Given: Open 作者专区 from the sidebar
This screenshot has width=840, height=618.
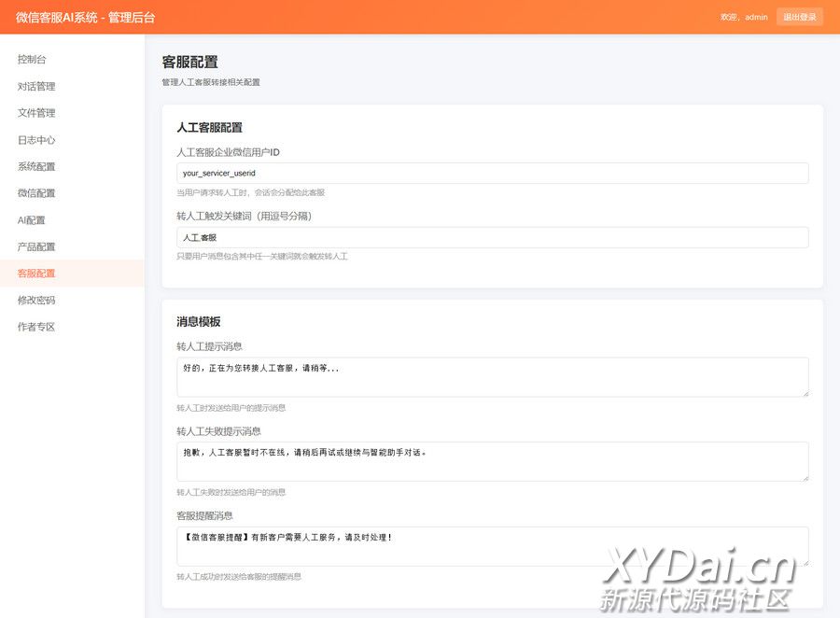Looking at the screenshot, I should tap(36, 328).
